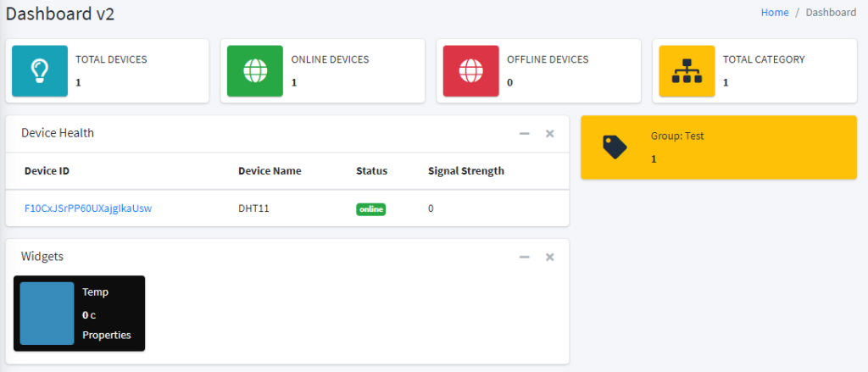Collapse the Device Health panel

tap(524, 133)
